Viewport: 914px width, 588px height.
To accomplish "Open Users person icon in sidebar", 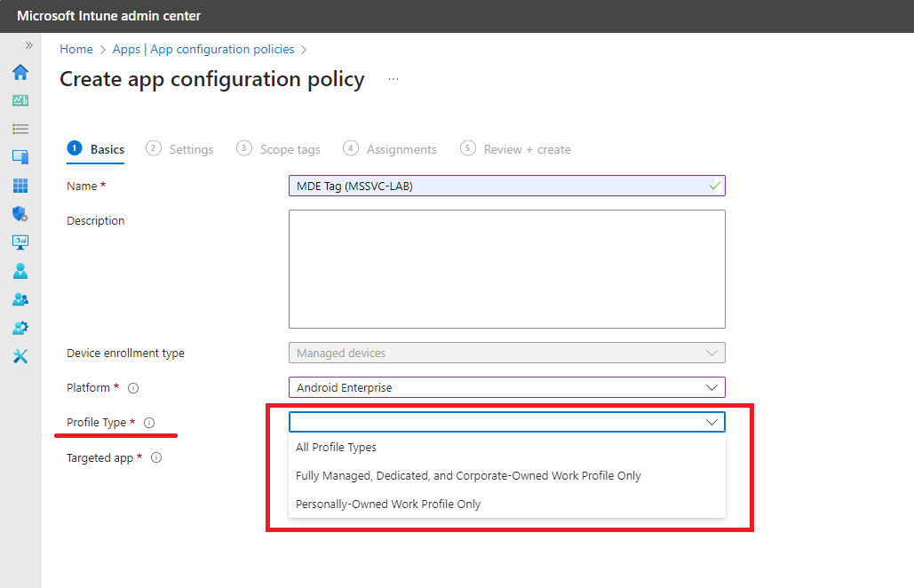I will [20, 271].
